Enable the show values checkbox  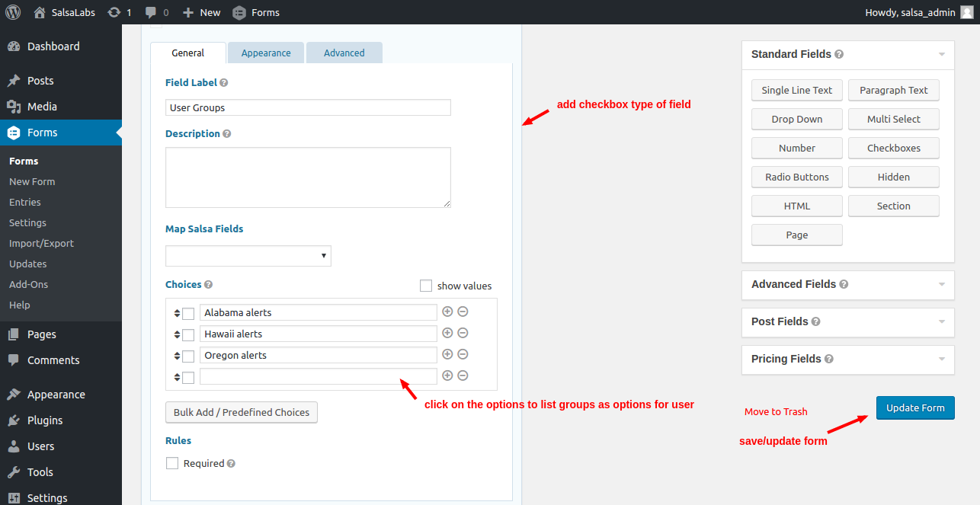(426, 286)
